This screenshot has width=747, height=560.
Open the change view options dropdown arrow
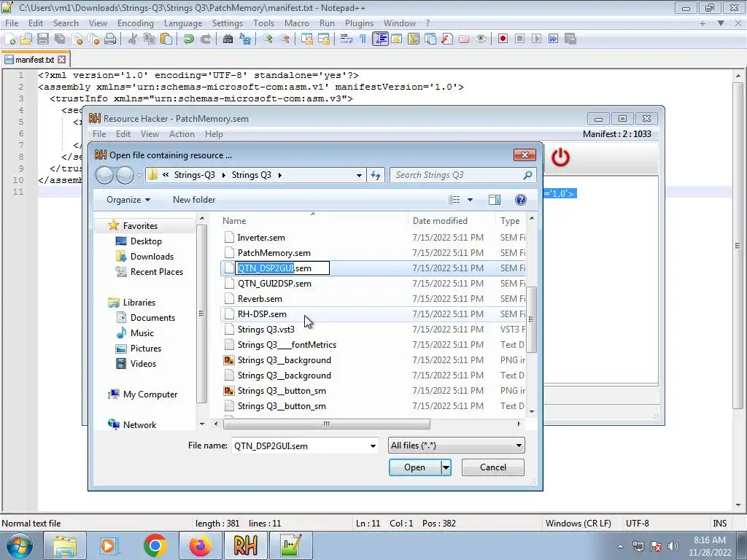tap(471, 200)
